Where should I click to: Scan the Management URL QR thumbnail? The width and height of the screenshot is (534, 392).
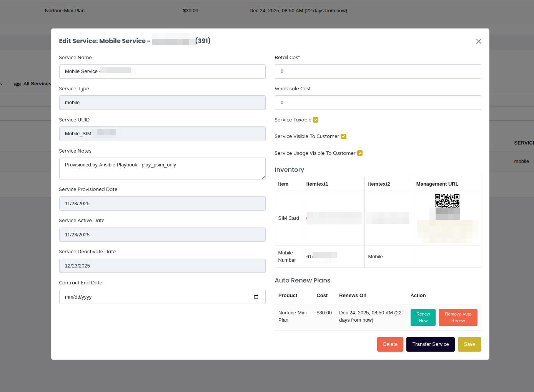coord(447,201)
